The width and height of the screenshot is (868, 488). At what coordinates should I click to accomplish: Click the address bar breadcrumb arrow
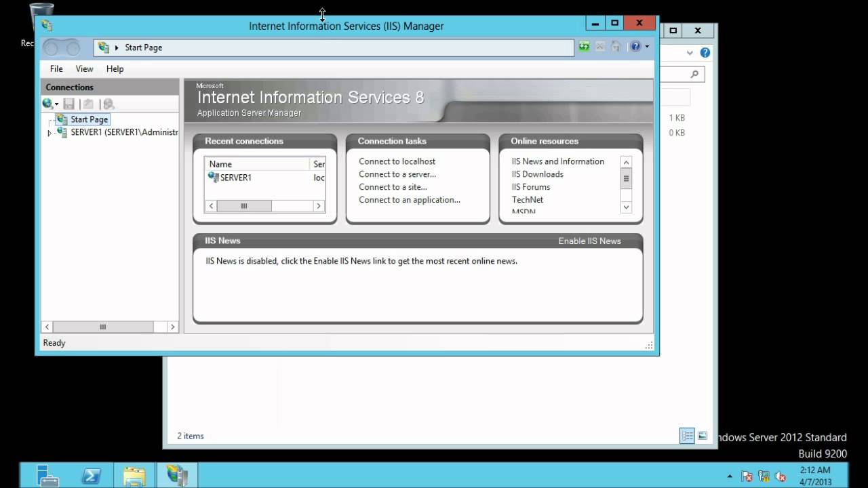click(117, 47)
